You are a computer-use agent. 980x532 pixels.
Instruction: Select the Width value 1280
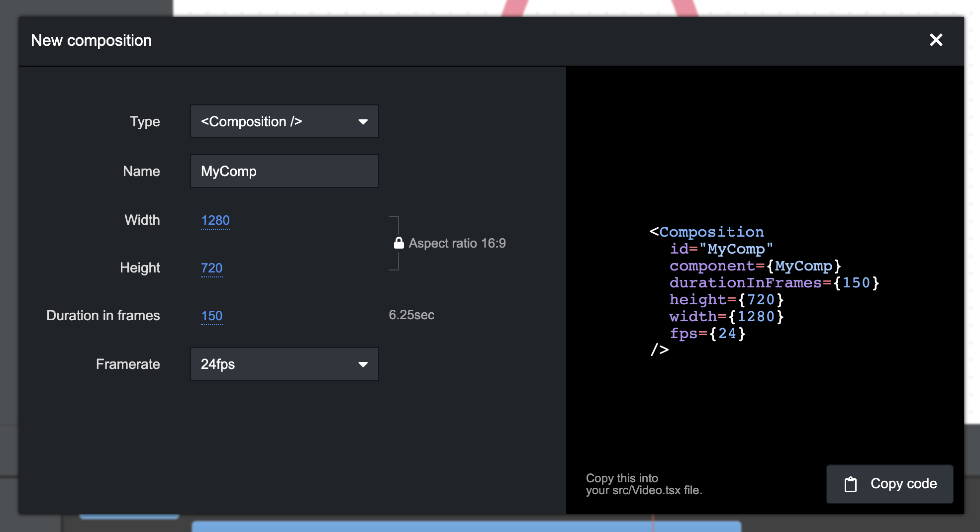(215, 220)
